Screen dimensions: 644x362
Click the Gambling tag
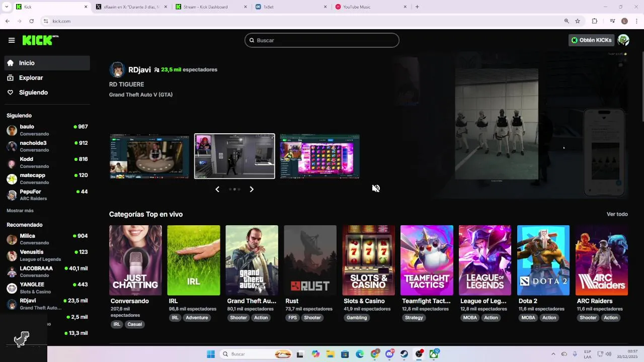pos(357,318)
